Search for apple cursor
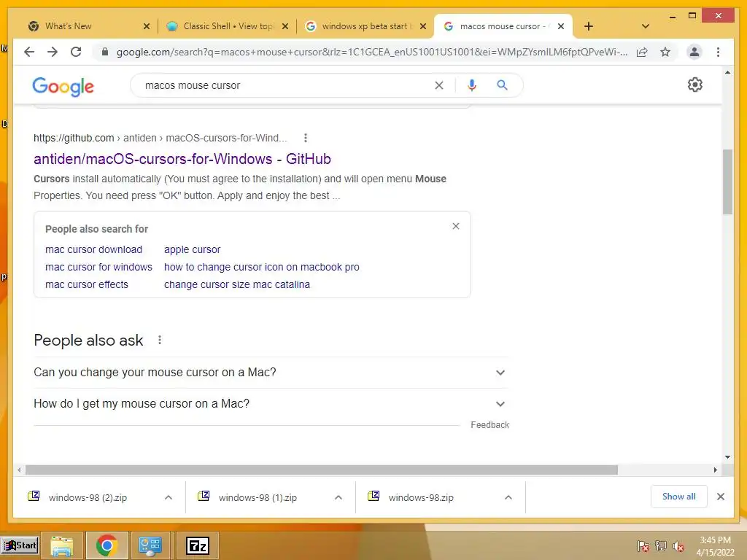This screenshot has height=560, width=747. point(192,249)
